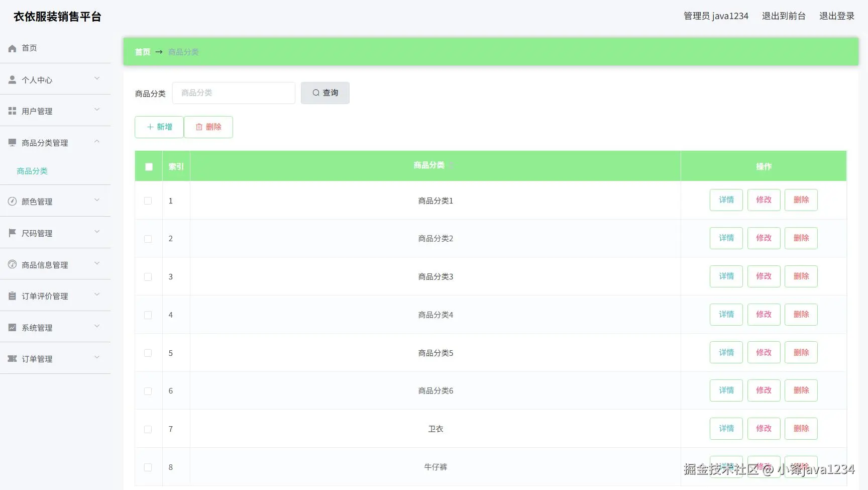Expand the 颜色管理 menu chevron

pos(97,200)
